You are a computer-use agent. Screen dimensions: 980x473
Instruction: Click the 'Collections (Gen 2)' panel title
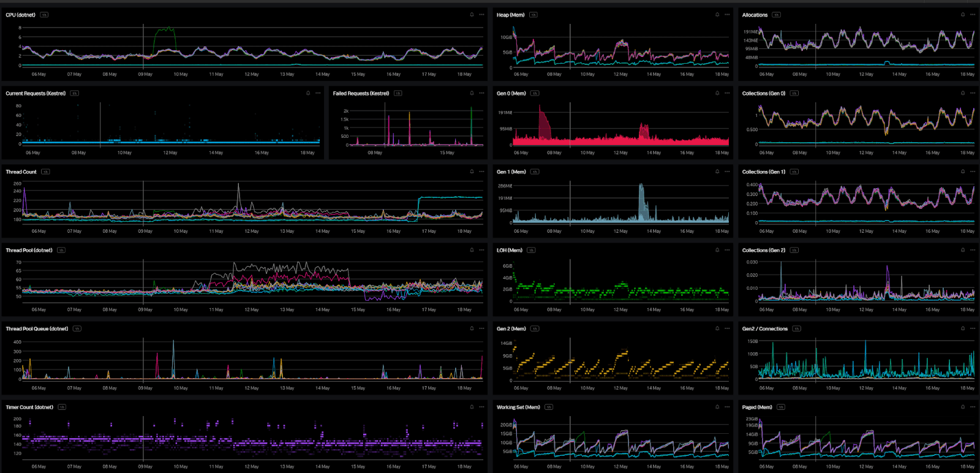(x=764, y=250)
